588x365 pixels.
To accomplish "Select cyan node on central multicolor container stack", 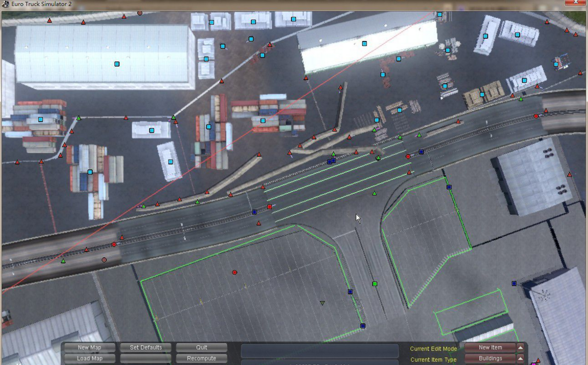I will point(263,121).
